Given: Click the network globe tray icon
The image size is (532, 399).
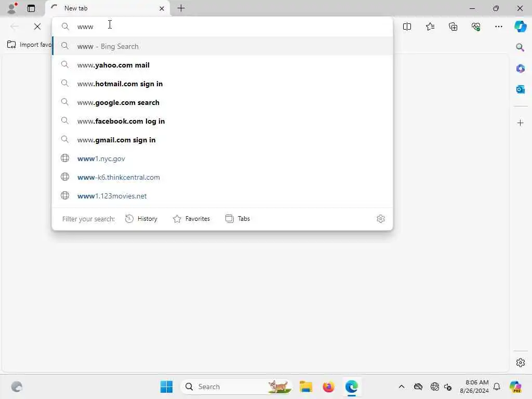Looking at the screenshot, I should pyautogui.click(x=434, y=387).
